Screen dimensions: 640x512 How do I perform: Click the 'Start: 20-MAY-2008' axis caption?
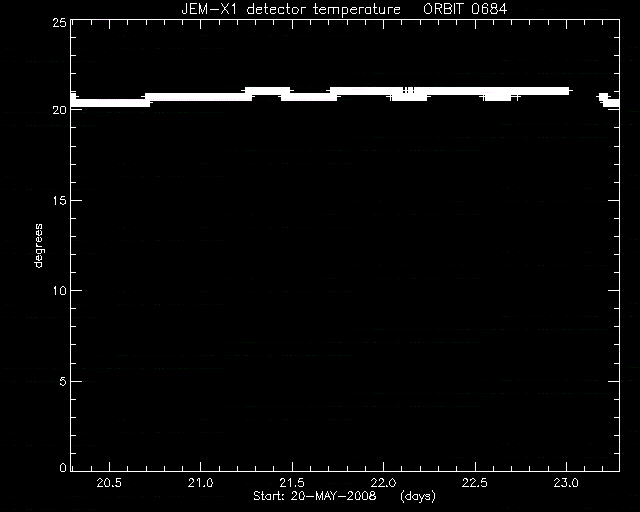[x=315, y=496]
